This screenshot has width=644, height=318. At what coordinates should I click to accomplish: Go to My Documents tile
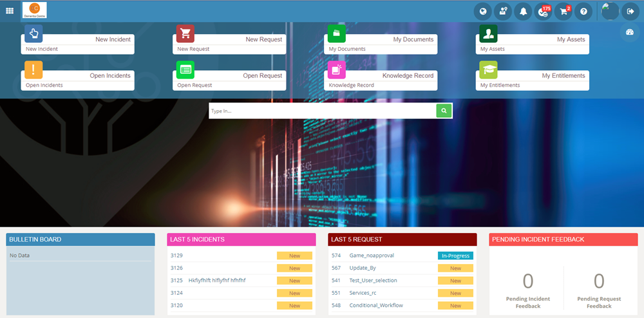(381, 42)
